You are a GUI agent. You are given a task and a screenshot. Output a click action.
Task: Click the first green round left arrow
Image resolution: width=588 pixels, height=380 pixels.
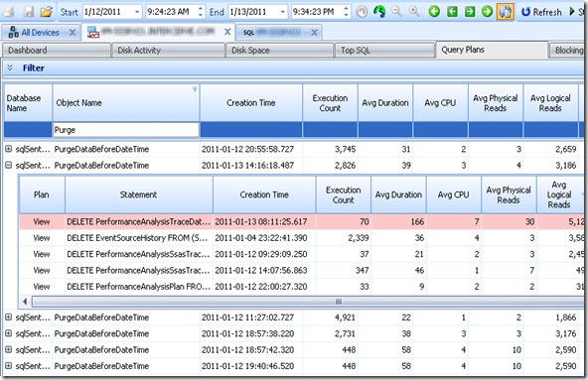coord(434,12)
